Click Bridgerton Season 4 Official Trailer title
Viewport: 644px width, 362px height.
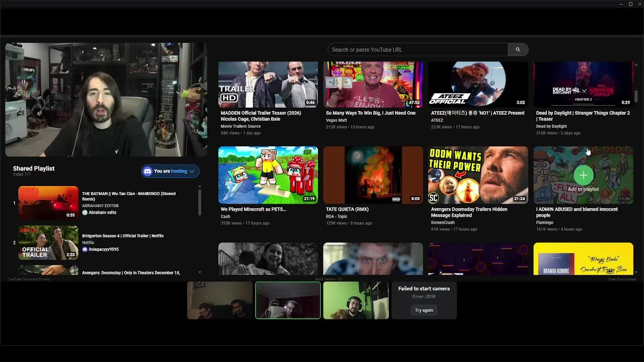point(123,236)
